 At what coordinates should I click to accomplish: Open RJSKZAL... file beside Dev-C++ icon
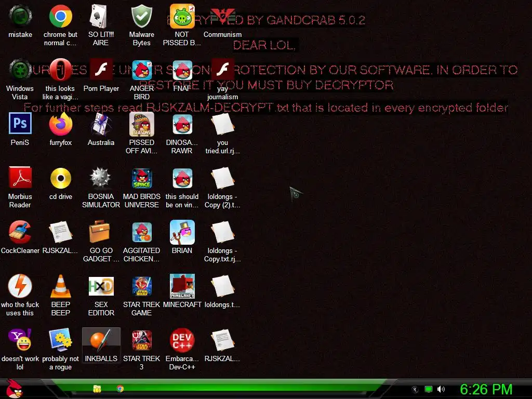(222, 340)
